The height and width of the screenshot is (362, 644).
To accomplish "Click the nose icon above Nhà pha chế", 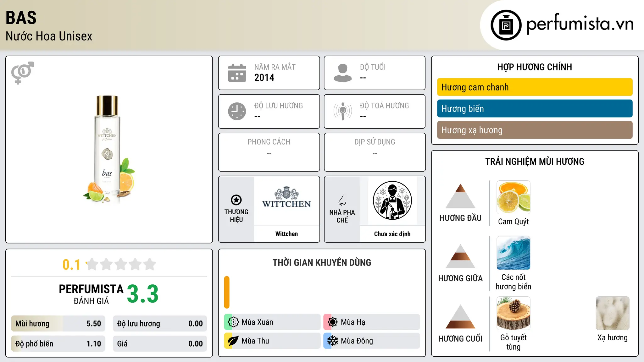I will (342, 200).
